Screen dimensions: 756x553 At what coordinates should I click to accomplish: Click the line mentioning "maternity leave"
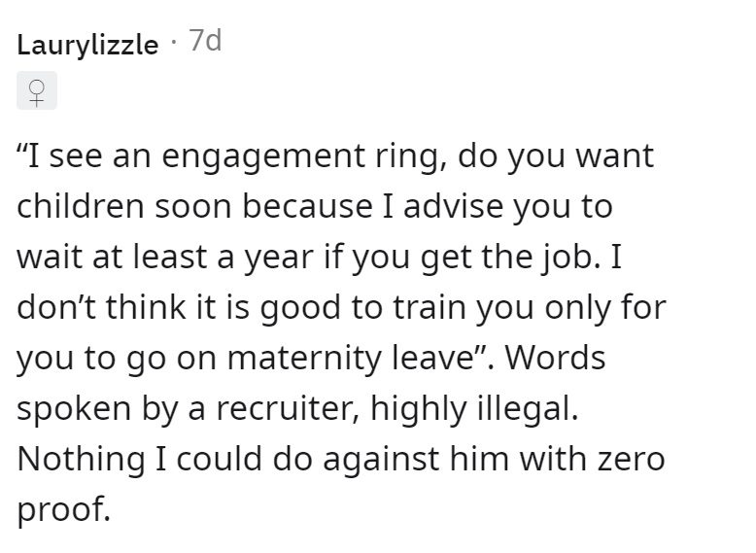(311, 359)
